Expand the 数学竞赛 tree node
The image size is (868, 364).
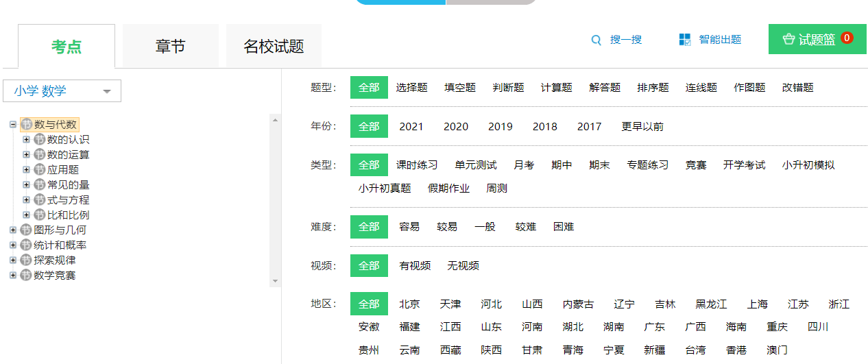[x=13, y=276]
